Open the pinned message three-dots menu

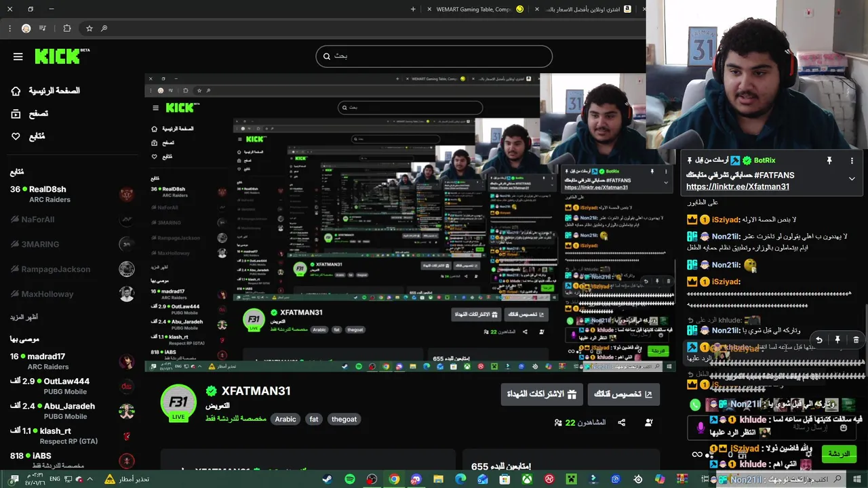[852, 161]
